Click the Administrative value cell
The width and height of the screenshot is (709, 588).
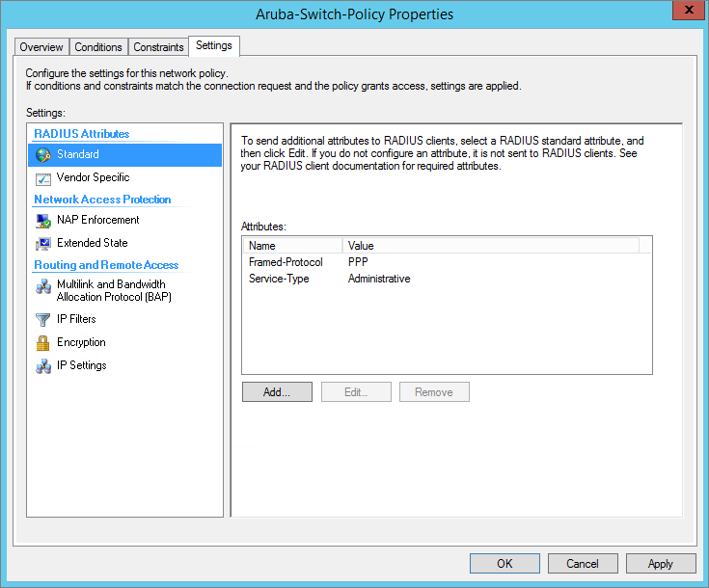pos(379,279)
